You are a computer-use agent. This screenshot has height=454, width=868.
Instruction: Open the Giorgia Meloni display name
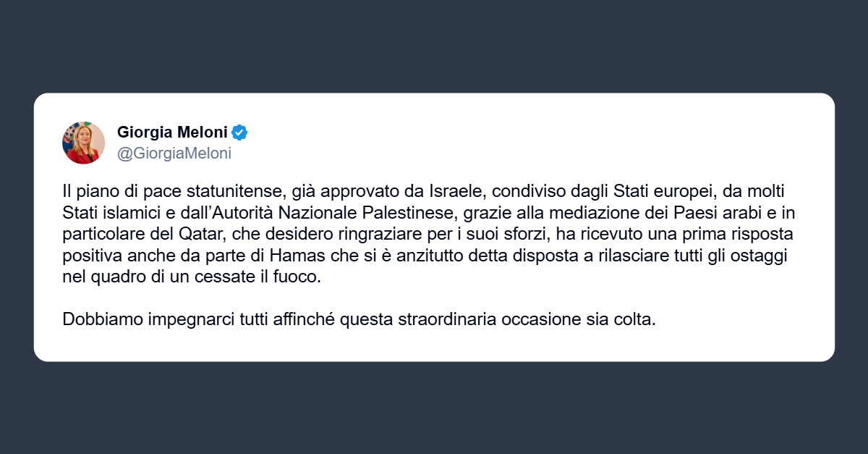pyautogui.click(x=172, y=133)
